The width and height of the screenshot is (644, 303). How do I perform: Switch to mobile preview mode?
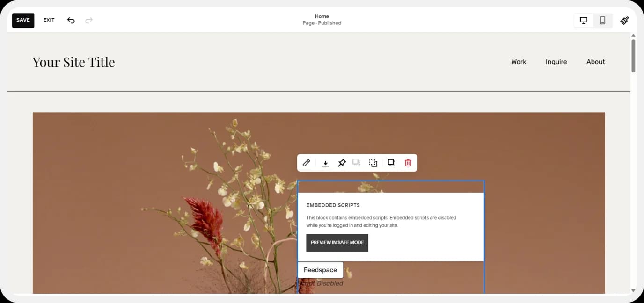tap(602, 21)
